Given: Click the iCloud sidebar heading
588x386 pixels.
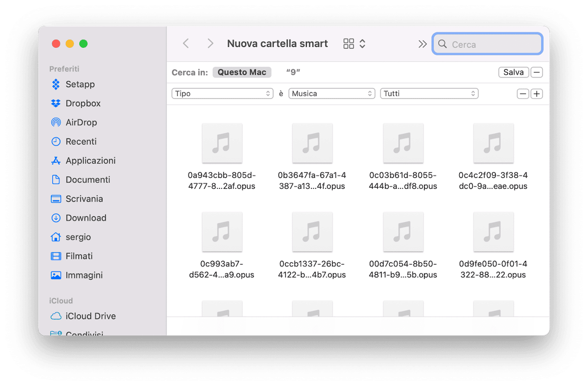Looking at the screenshot, I should [x=61, y=300].
